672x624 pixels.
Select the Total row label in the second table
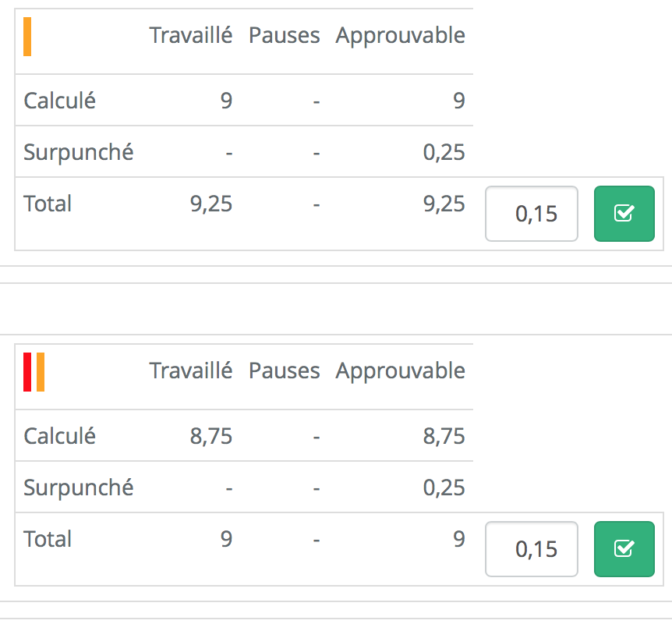coord(48,539)
